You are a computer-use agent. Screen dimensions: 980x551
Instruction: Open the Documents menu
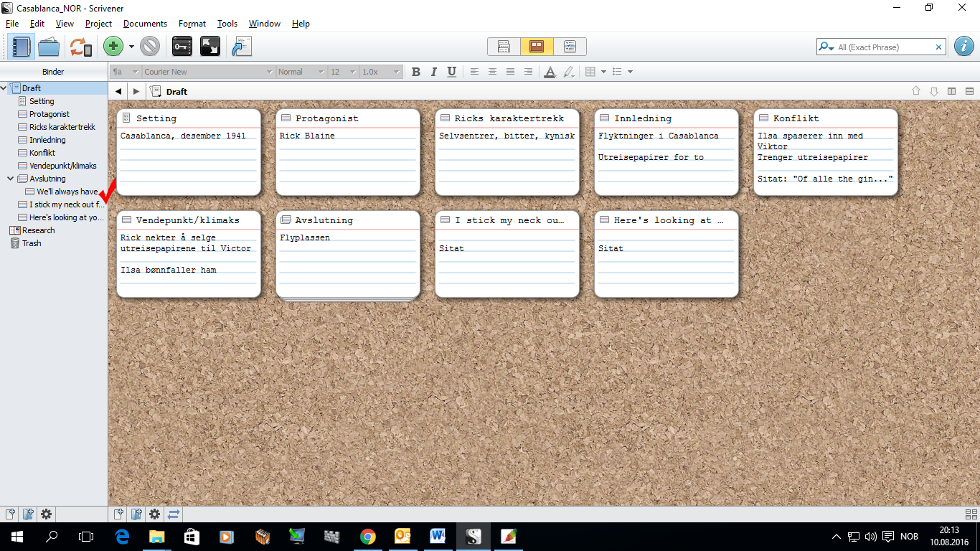coord(145,23)
